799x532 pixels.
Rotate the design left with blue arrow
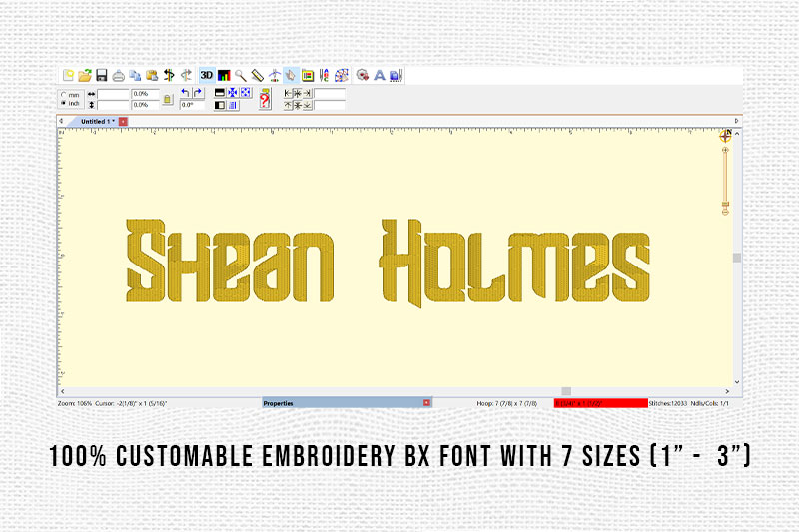(x=186, y=93)
